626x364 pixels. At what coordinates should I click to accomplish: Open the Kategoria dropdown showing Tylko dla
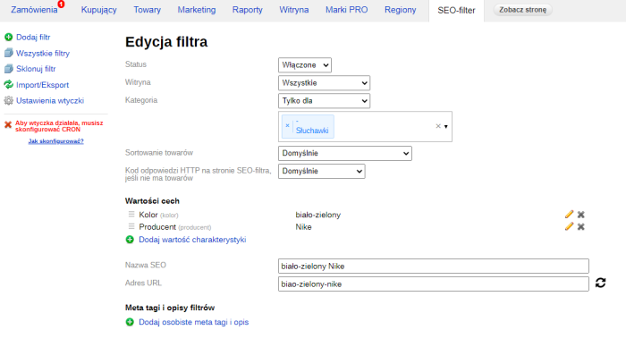point(324,100)
